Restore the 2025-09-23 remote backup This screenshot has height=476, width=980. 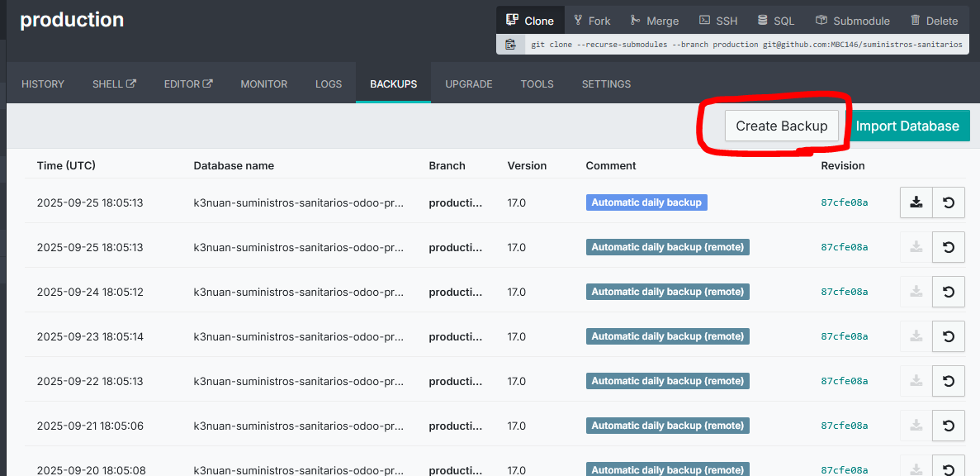[x=949, y=336]
